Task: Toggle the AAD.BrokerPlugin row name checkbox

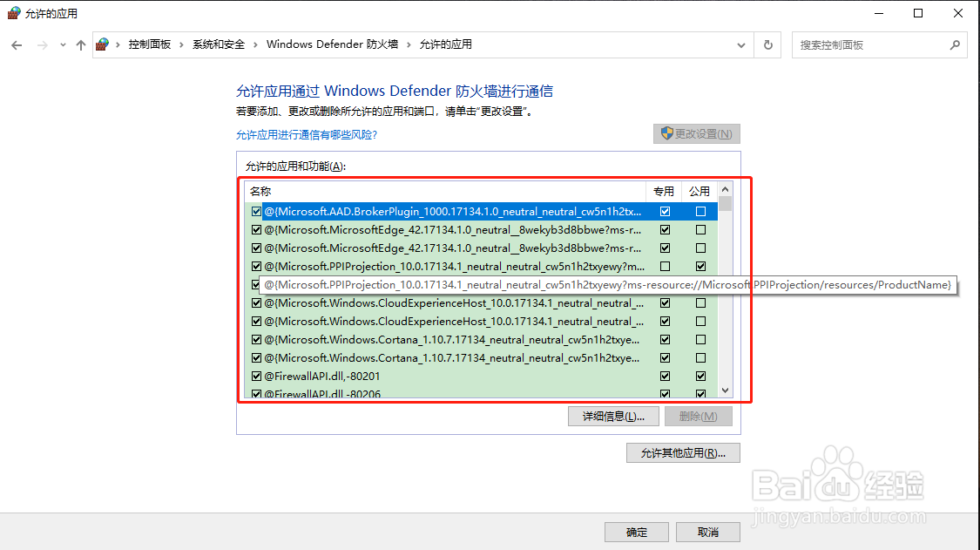Action: pyautogui.click(x=256, y=212)
